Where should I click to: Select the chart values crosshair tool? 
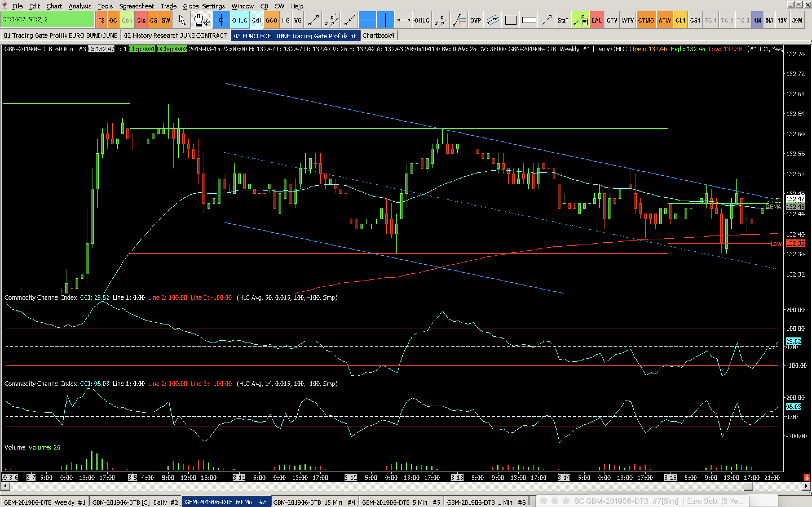[221, 20]
